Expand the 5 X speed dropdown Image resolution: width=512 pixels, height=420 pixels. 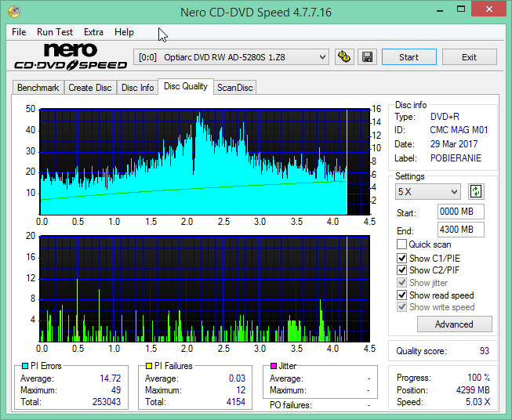(x=428, y=191)
